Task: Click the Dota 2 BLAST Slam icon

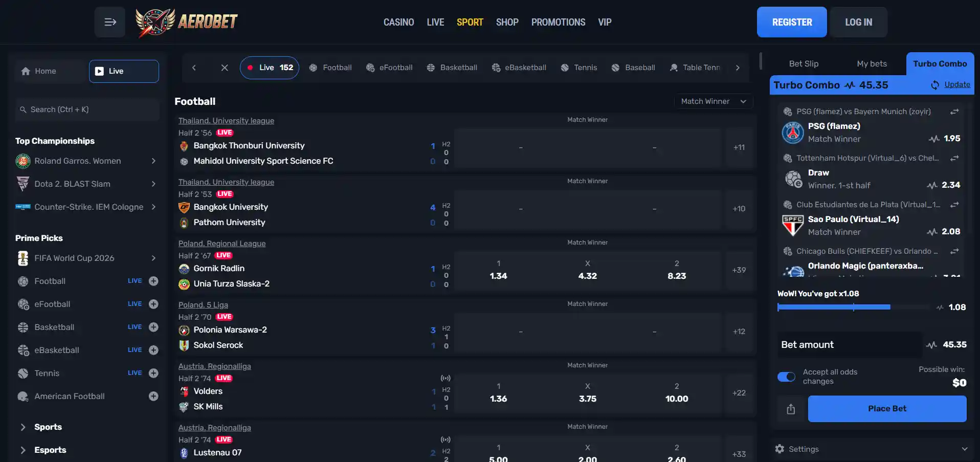Action: point(23,184)
